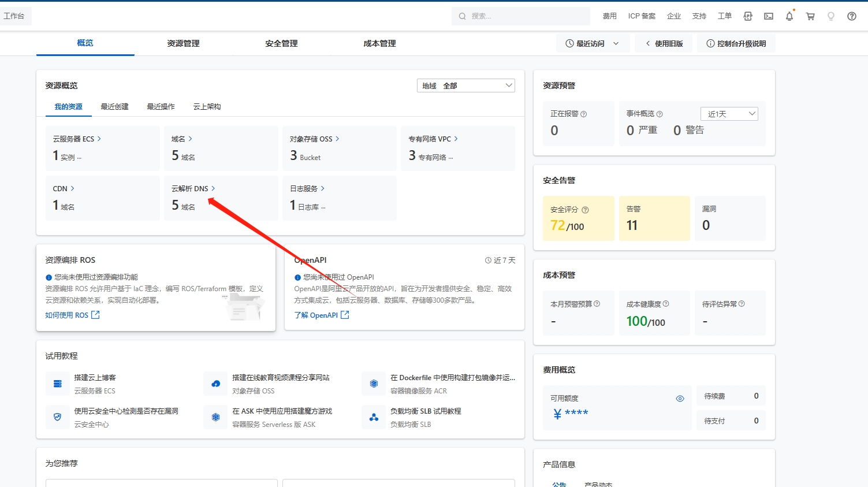Switch to the 成本管理 tab

[x=380, y=43]
